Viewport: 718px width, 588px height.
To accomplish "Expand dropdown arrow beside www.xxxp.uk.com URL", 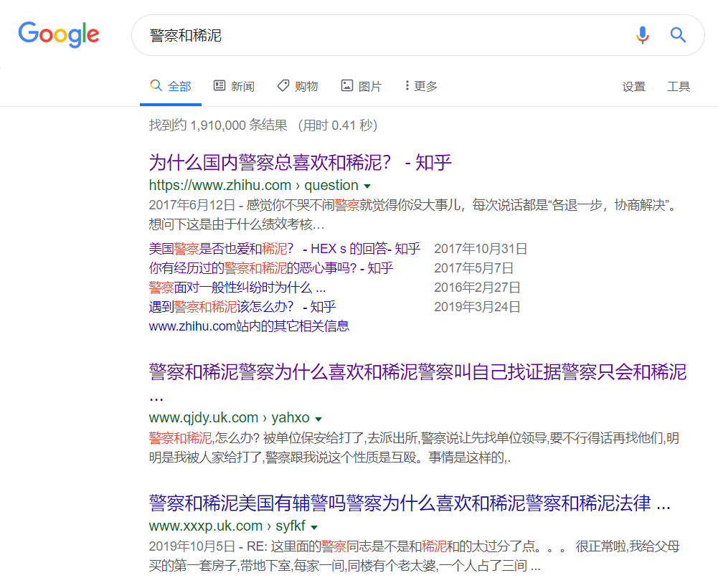I will [x=314, y=527].
